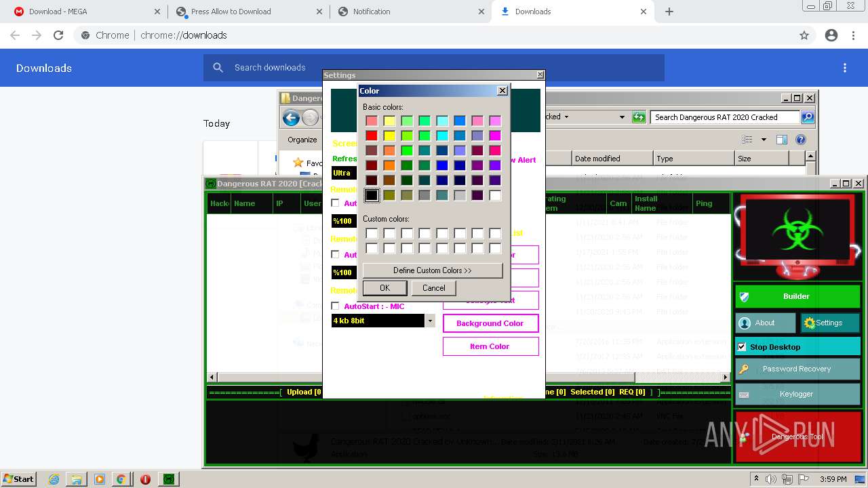Viewport: 868px width, 488px height.
Task: Open a new Chrome tab
Action: click(669, 12)
